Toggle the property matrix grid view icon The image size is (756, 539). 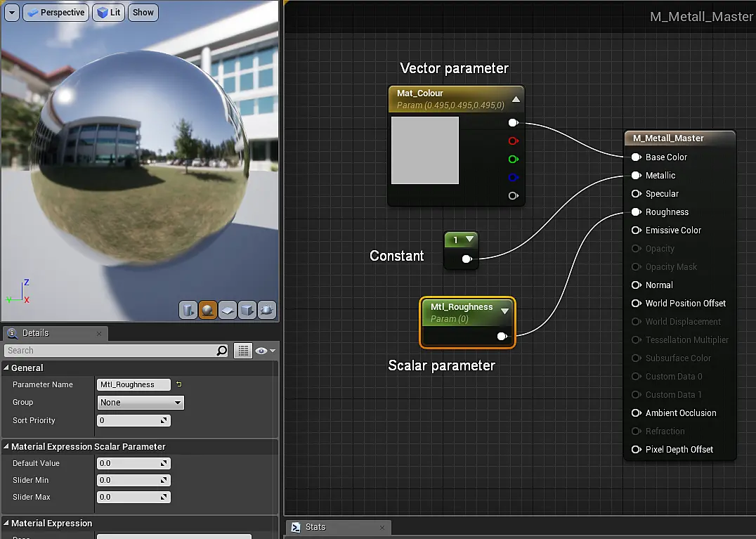coord(243,351)
